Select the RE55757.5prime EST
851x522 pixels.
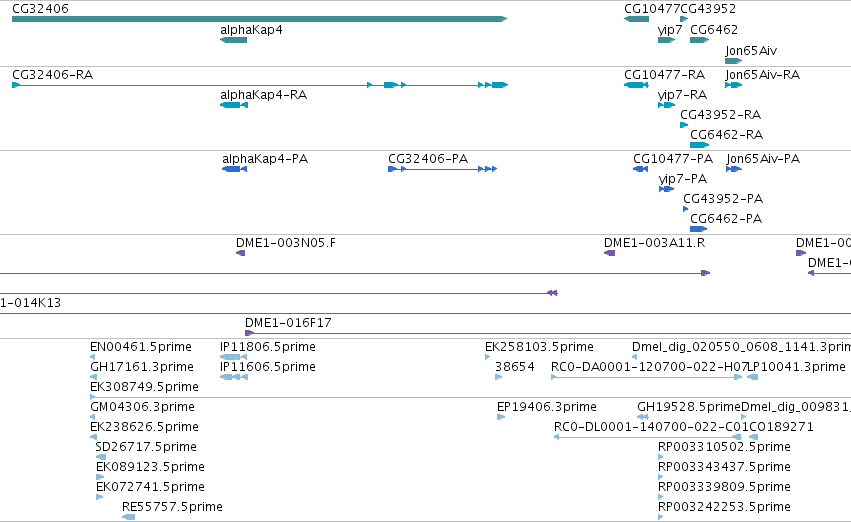pos(128,517)
